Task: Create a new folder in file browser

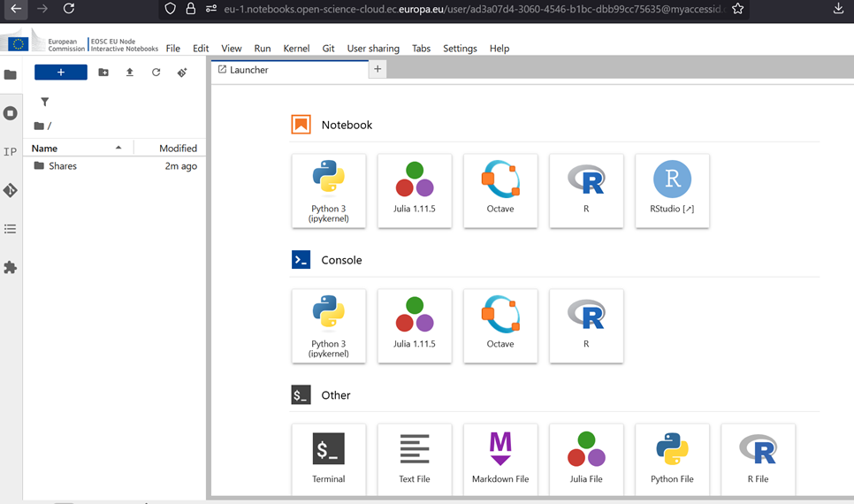Action: 103,73
